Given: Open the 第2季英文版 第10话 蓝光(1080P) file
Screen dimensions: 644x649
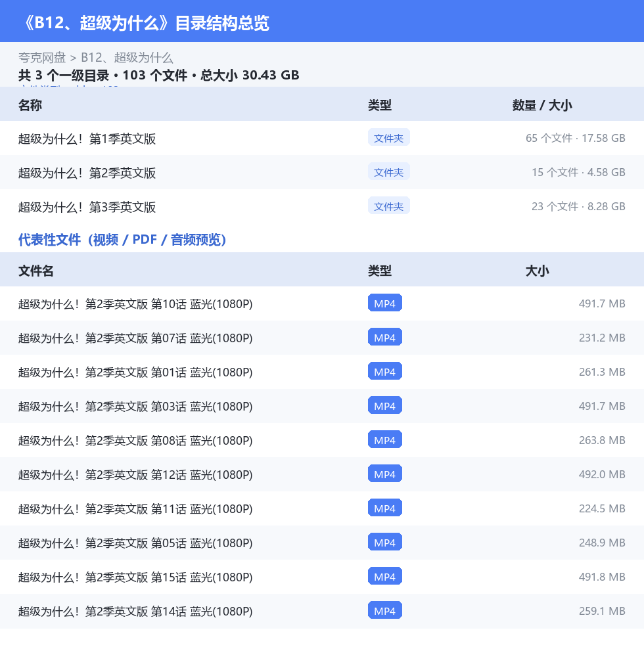Looking at the screenshot, I should [135, 304].
